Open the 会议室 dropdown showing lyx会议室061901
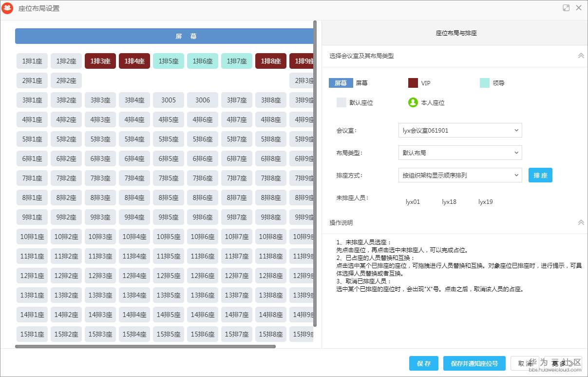 click(459, 130)
